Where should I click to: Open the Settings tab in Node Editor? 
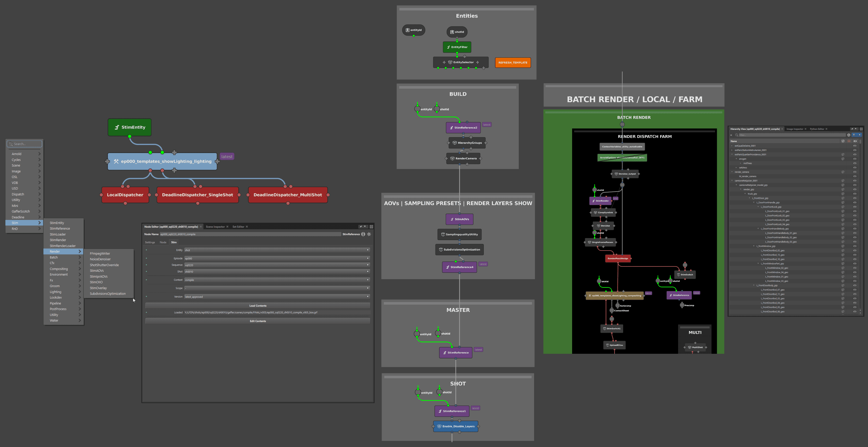(150, 242)
